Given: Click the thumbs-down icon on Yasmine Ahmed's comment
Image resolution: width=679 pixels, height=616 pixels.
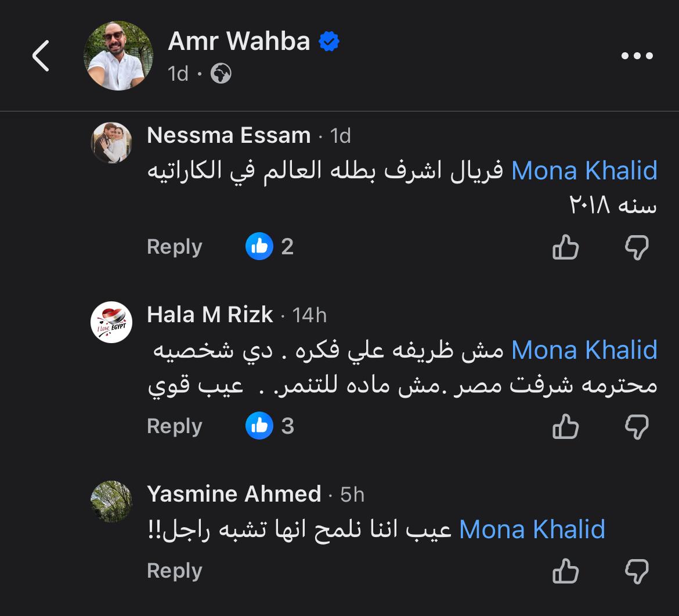Looking at the screenshot, I should click(x=637, y=571).
